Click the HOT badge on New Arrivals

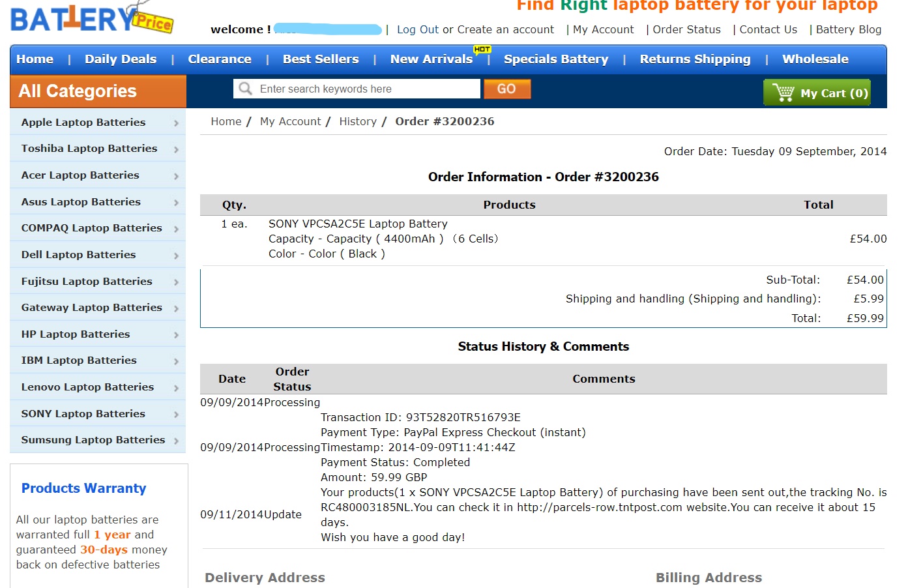pyautogui.click(x=482, y=50)
